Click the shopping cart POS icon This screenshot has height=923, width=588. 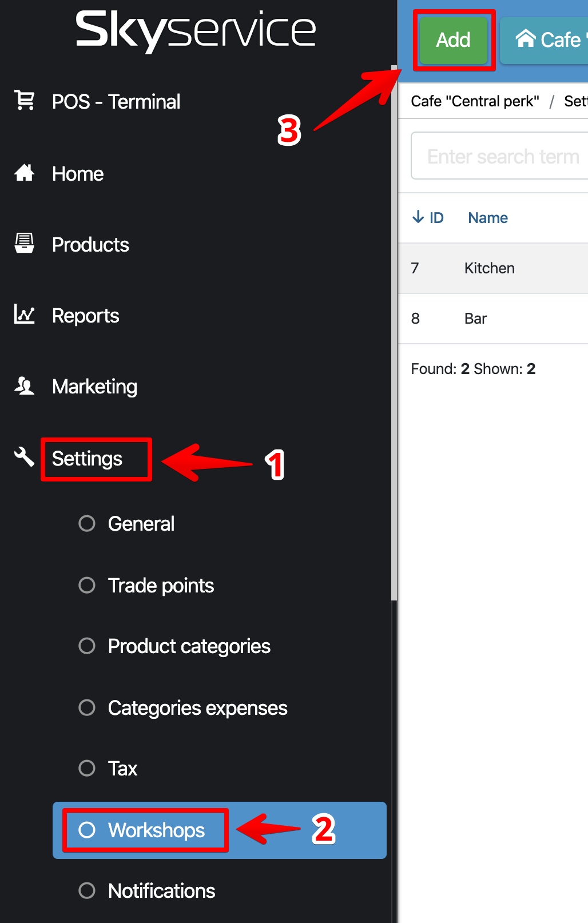[25, 100]
